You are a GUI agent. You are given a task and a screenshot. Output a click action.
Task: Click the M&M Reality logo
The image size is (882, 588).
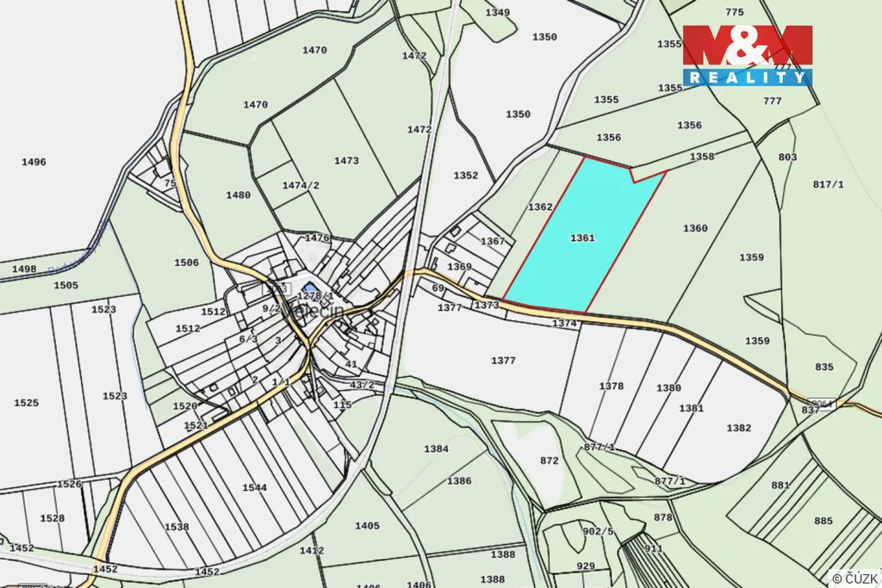747,56
